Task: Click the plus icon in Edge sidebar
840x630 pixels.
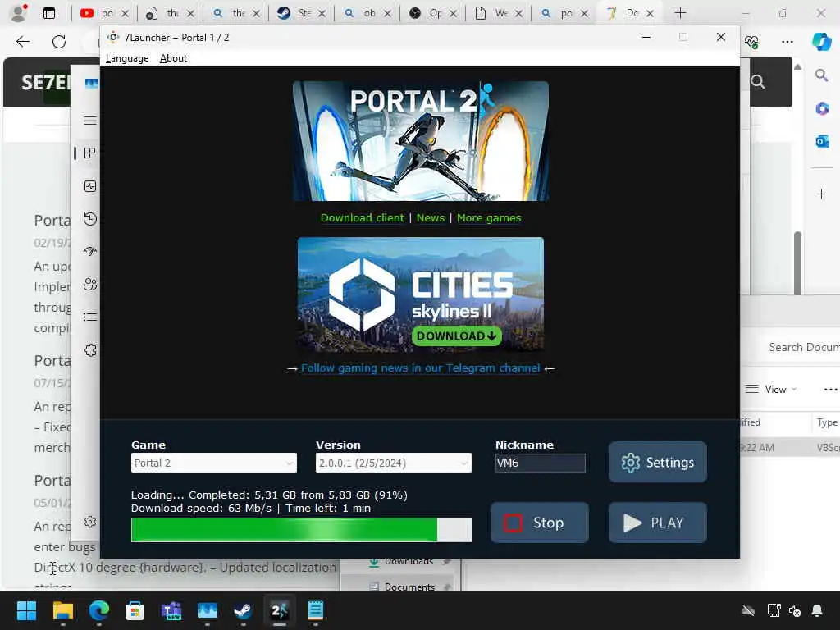Action: (x=822, y=194)
